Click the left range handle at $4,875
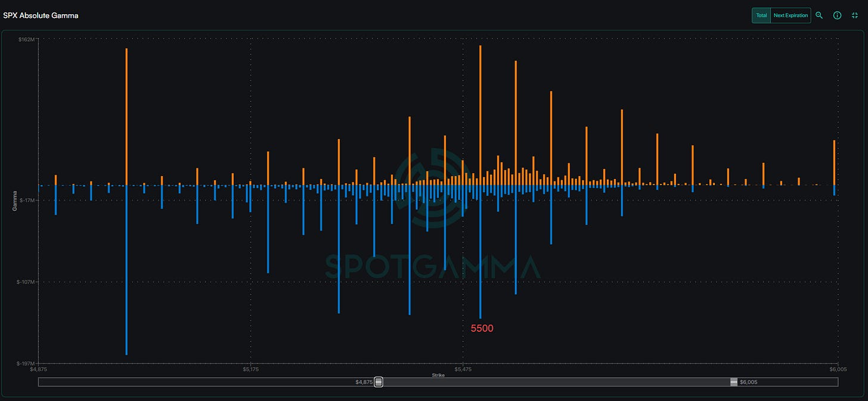868x401 pixels. (x=378, y=382)
